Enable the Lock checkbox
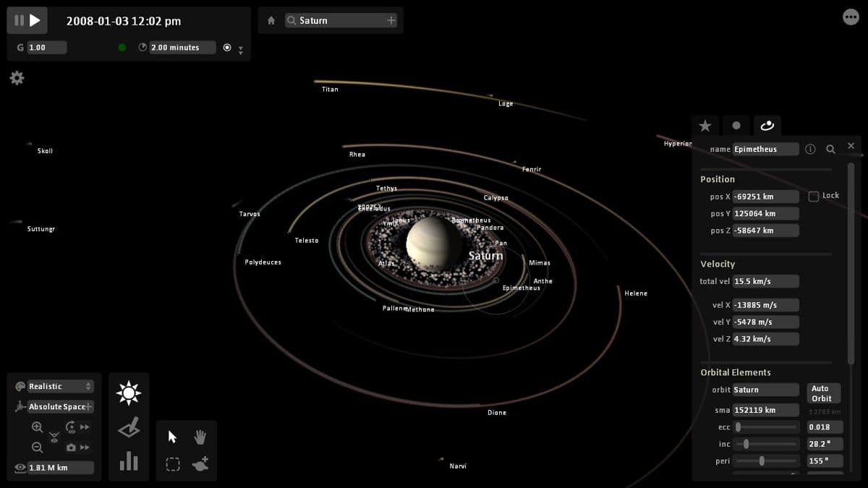This screenshot has height=488, width=868. pyautogui.click(x=814, y=196)
